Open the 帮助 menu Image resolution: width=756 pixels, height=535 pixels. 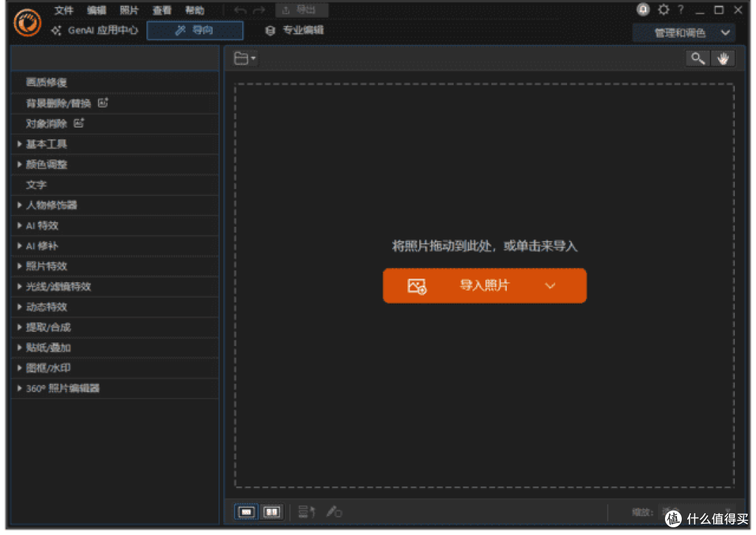195,10
